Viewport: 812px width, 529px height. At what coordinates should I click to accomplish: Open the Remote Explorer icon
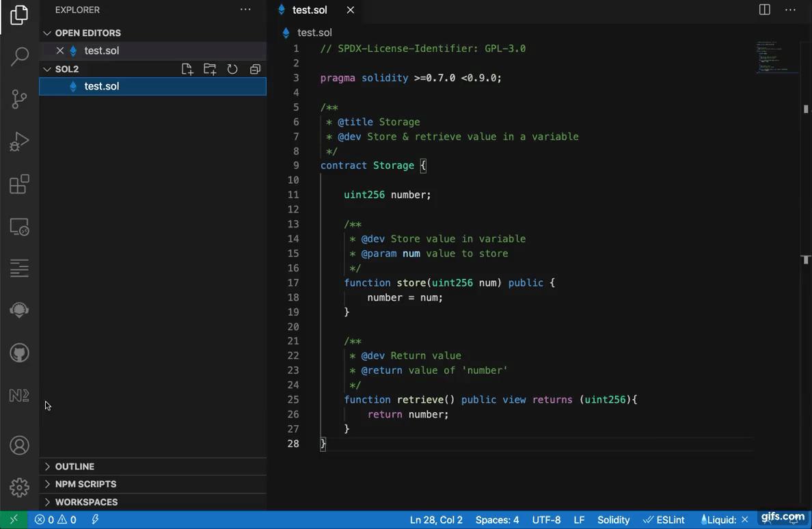tap(19, 227)
